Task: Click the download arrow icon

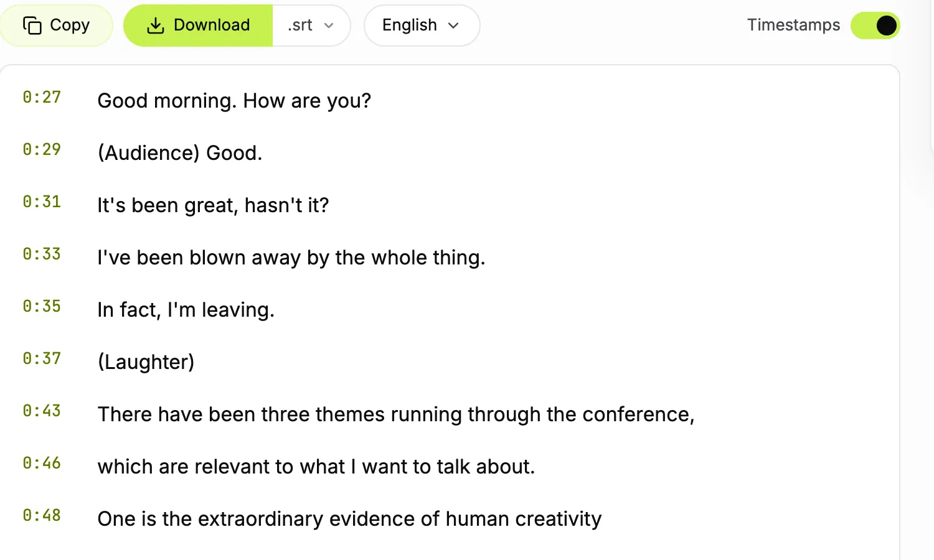Action: click(155, 26)
